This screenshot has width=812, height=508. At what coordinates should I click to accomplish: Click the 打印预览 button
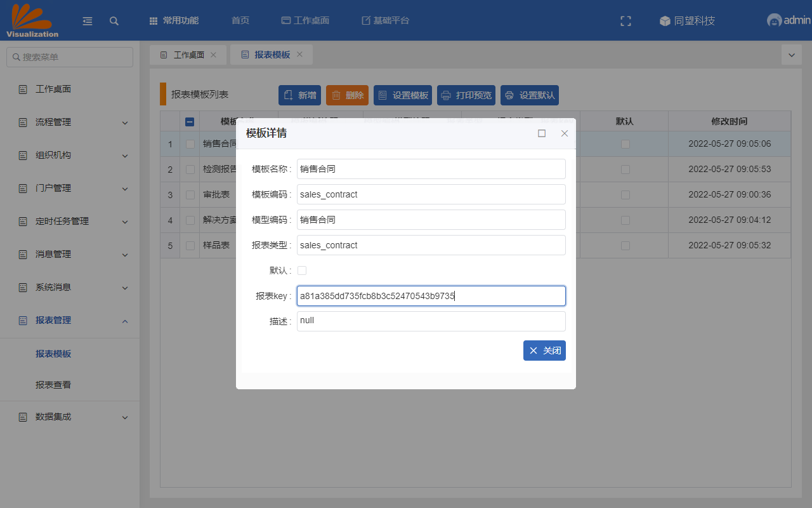click(466, 95)
